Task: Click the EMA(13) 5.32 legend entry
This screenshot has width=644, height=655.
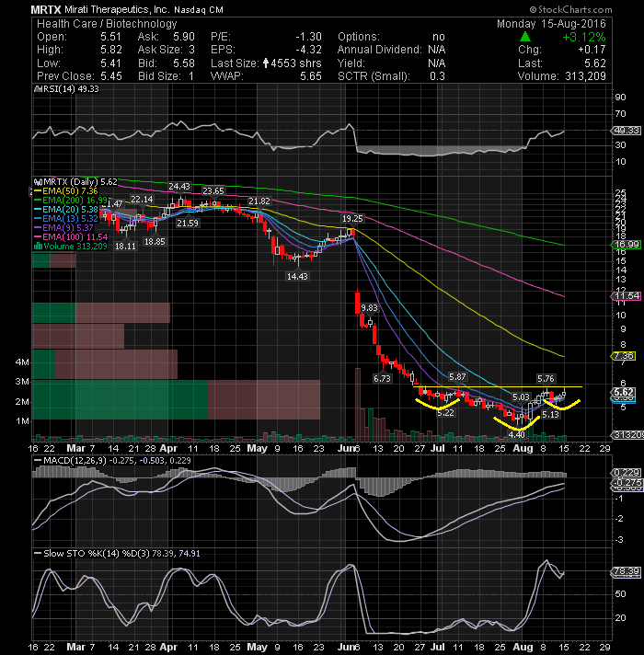Action: [x=66, y=218]
